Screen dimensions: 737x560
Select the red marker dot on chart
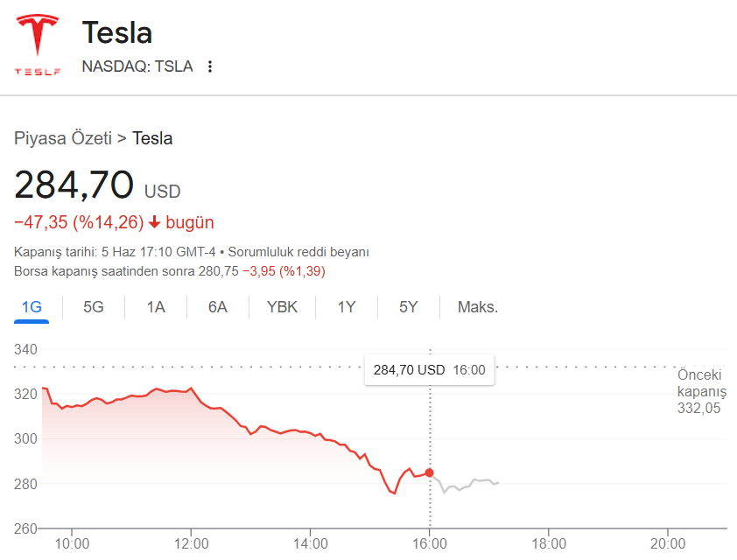pyautogui.click(x=429, y=472)
